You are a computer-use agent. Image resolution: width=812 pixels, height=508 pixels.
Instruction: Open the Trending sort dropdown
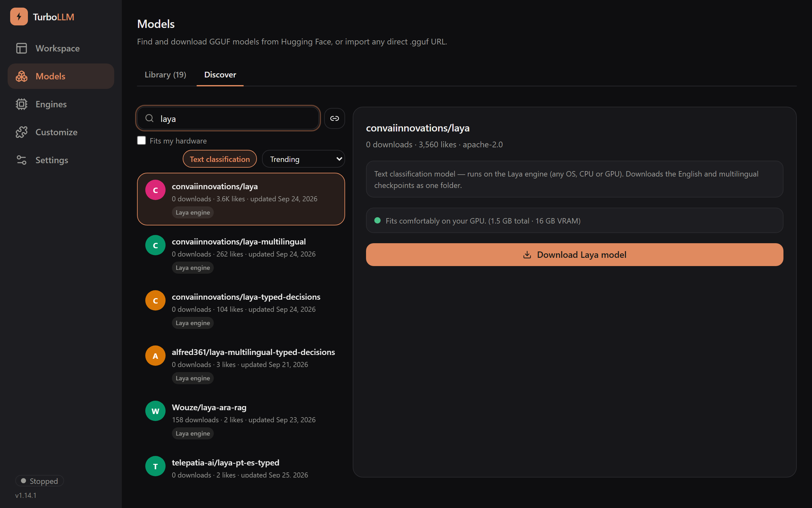303,159
